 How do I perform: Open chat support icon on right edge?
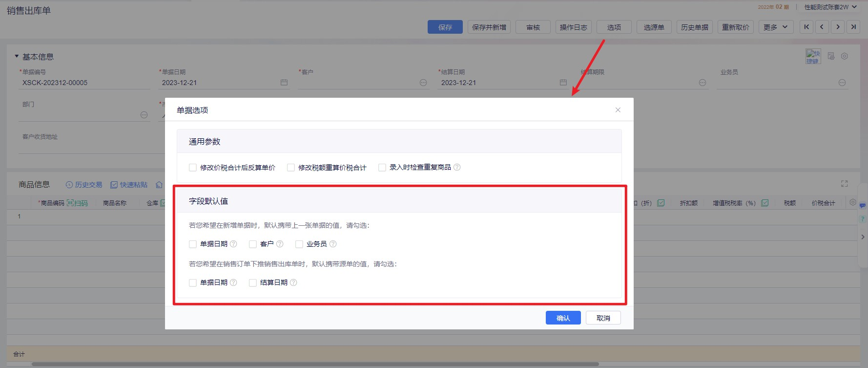click(863, 205)
